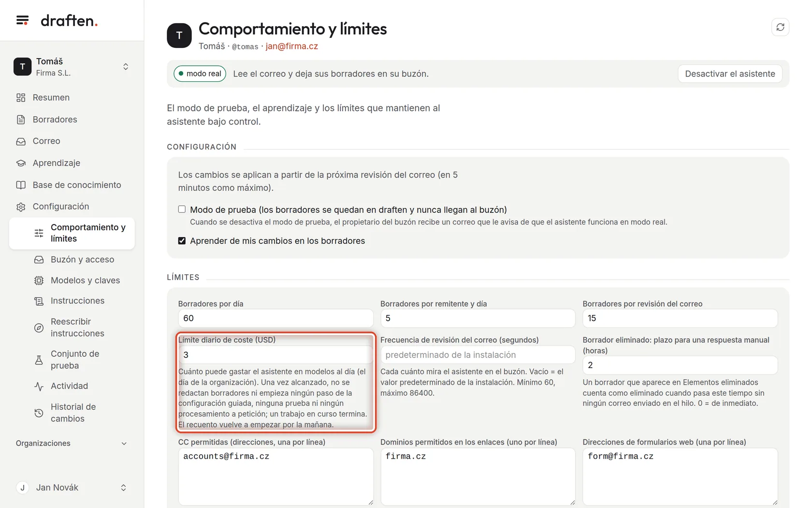812x508 pixels.
Task: Open Resumen via its grid icon
Action: click(x=21, y=98)
